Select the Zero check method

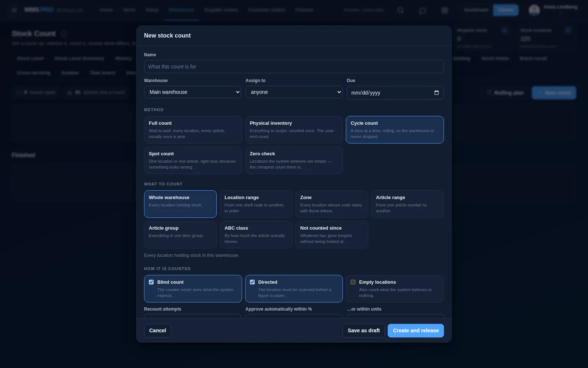click(x=294, y=160)
